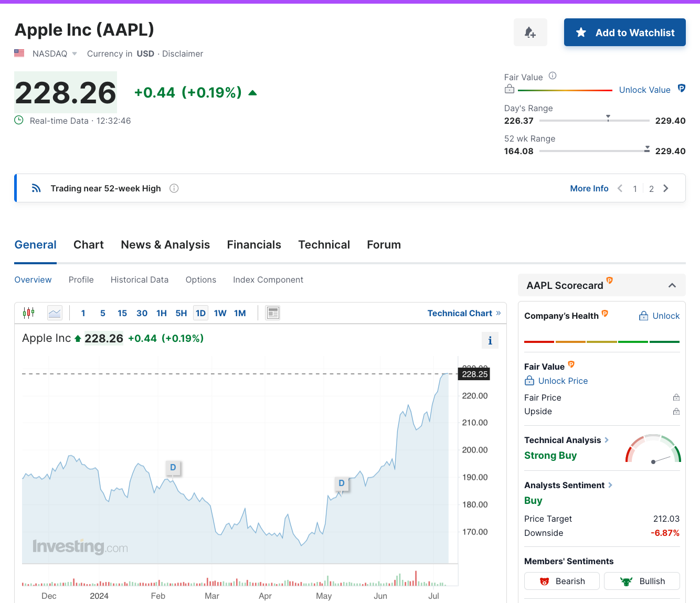This screenshot has height=603, width=700.
Task: Open the NASDAQ exchange dropdown
Action: click(x=55, y=53)
